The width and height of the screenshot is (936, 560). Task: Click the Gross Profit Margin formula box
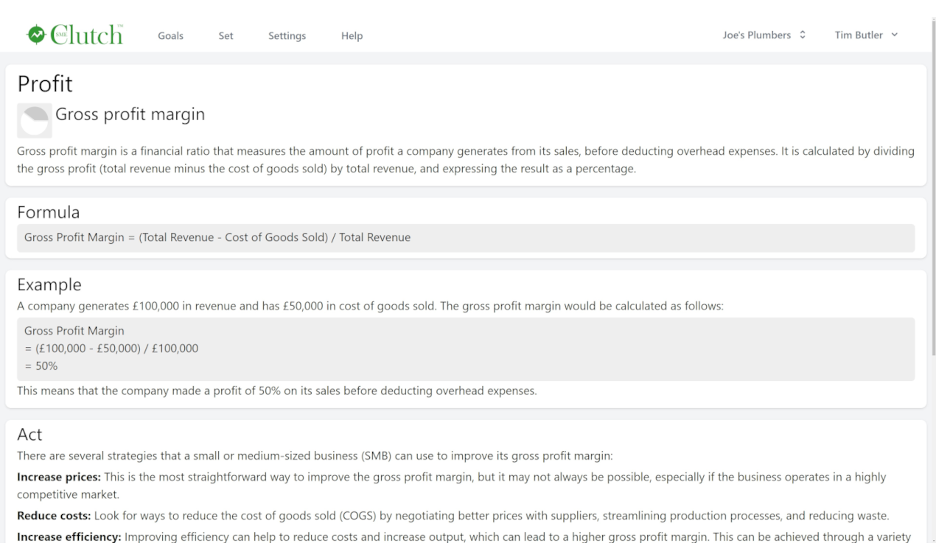[466, 238]
